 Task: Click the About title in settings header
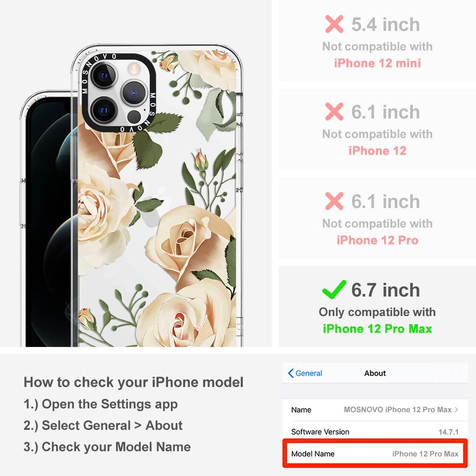[x=375, y=373]
